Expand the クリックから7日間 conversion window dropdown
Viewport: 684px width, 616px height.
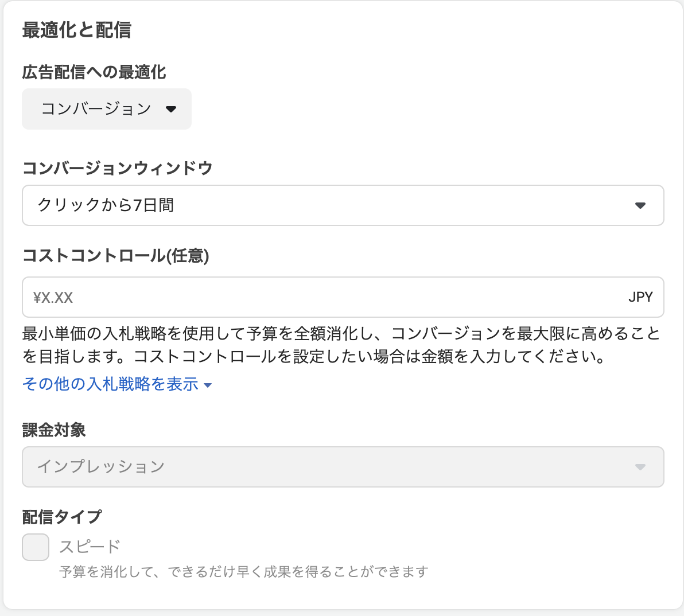[x=343, y=205]
